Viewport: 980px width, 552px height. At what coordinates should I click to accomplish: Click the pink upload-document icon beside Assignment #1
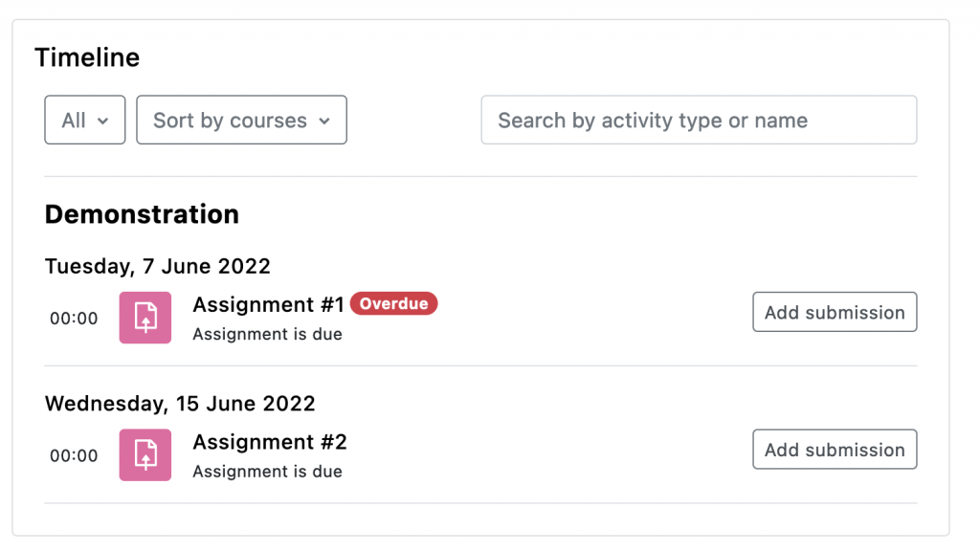pos(145,318)
